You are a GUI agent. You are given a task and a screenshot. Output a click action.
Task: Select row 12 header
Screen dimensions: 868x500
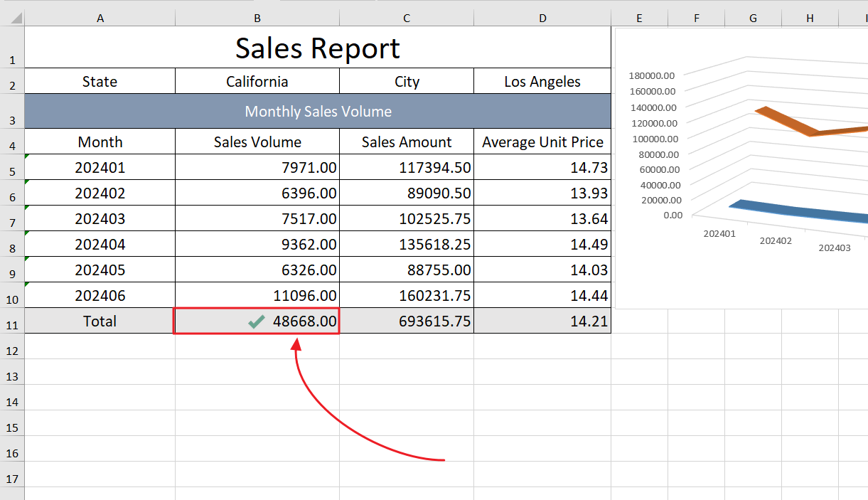click(x=12, y=346)
